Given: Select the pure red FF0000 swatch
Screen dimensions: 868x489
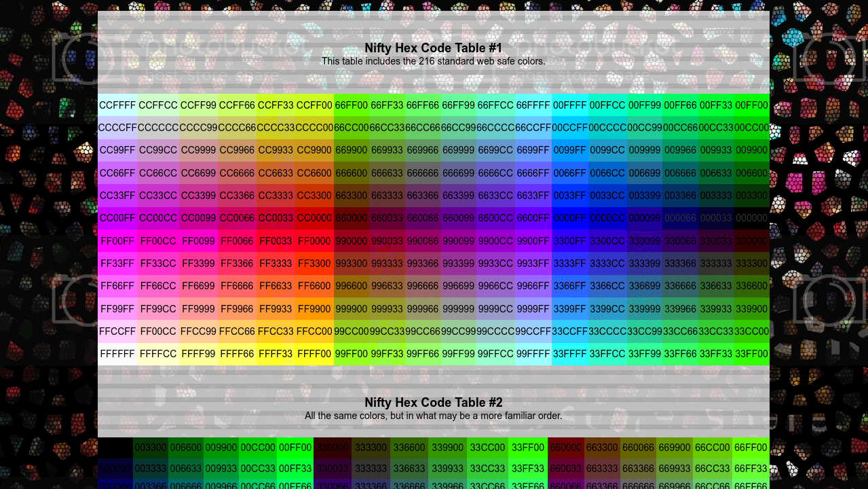Looking at the screenshot, I should (314, 241).
